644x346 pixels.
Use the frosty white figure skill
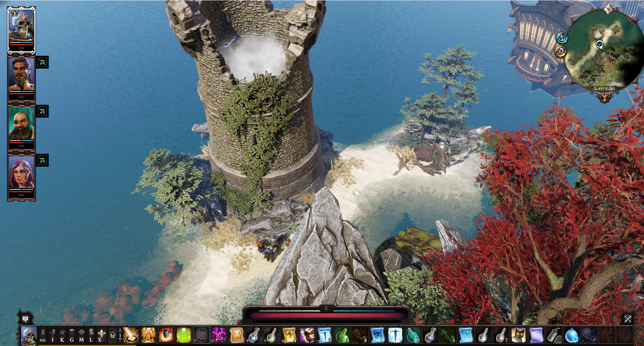coord(396,335)
